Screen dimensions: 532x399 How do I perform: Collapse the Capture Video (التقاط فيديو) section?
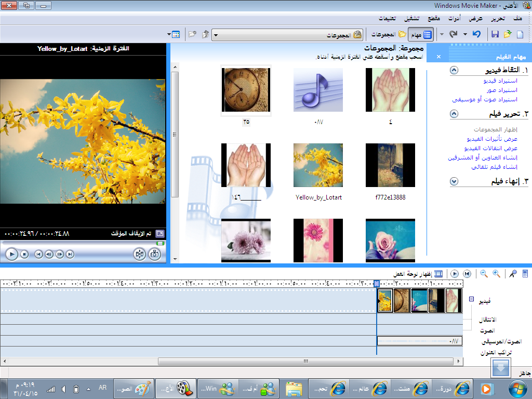click(x=454, y=70)
